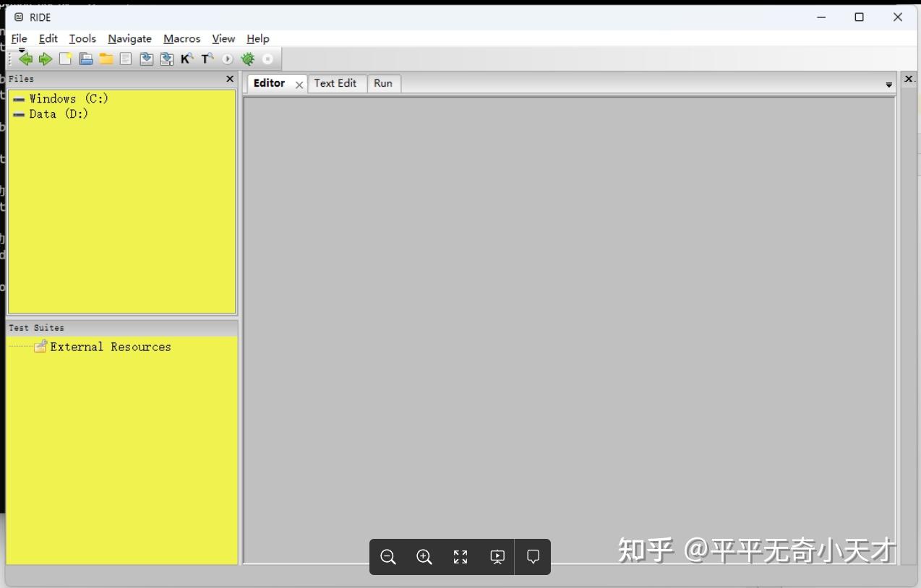This screenshot has height=588, width=921.
Task: Close the Files side panel
Action: click(229, 79)
